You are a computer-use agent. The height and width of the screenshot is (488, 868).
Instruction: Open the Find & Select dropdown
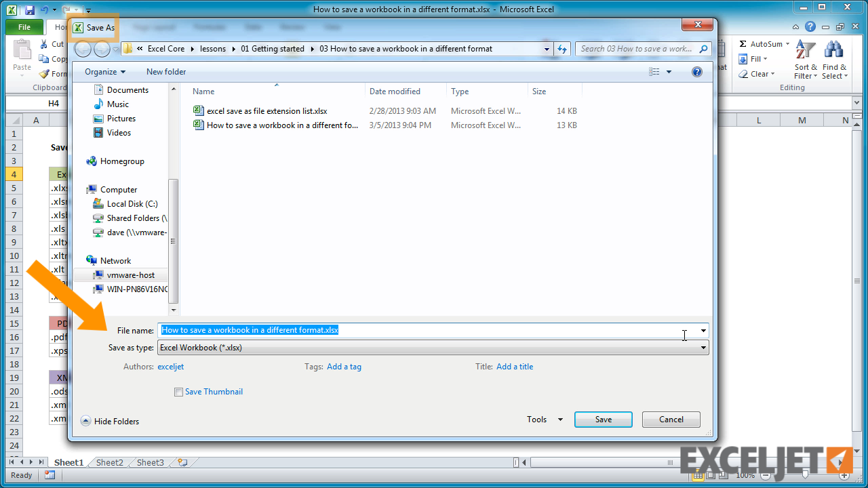pos(834,72)
